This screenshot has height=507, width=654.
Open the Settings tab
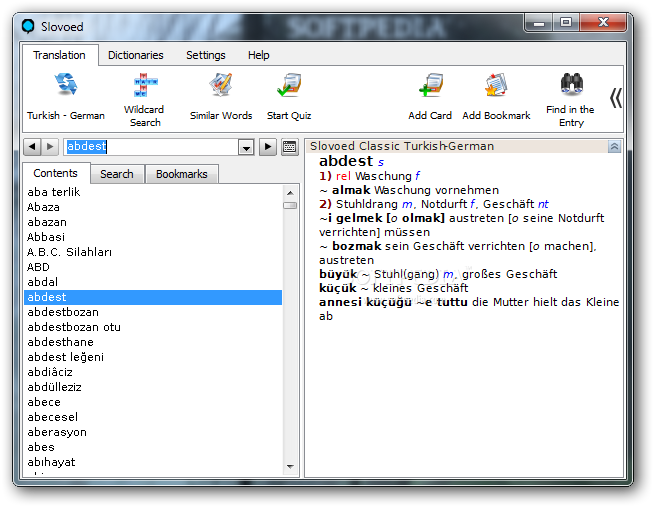click(x=206, y=55)
